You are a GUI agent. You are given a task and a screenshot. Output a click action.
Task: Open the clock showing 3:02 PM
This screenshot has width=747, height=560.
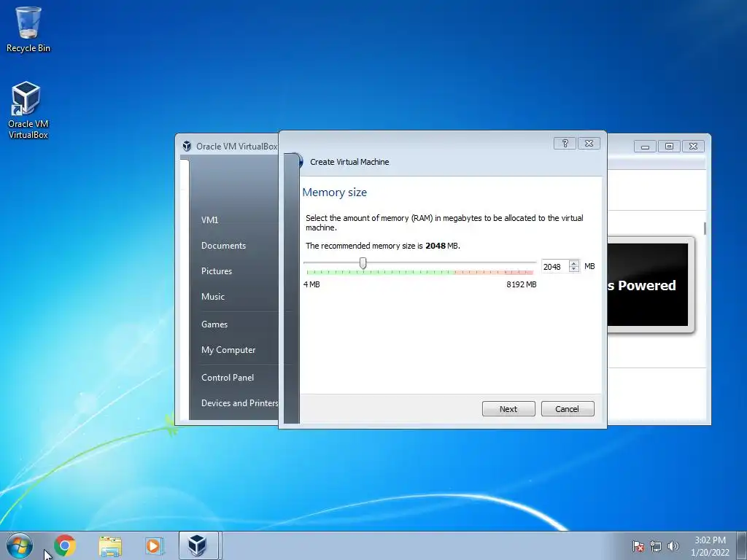tap(710, 545)
